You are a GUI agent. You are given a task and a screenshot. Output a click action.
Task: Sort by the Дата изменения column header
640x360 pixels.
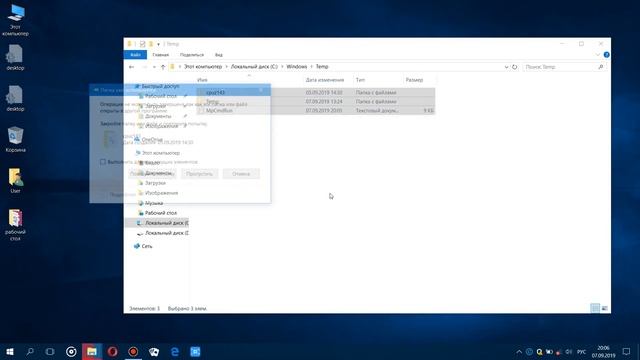click(x=325, y=80)
